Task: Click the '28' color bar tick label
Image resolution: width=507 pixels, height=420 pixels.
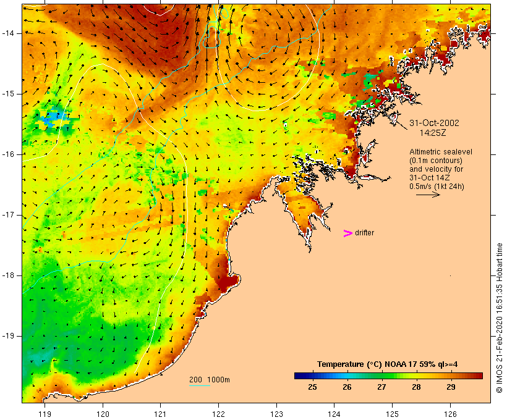Action: [x=416, y=387]
